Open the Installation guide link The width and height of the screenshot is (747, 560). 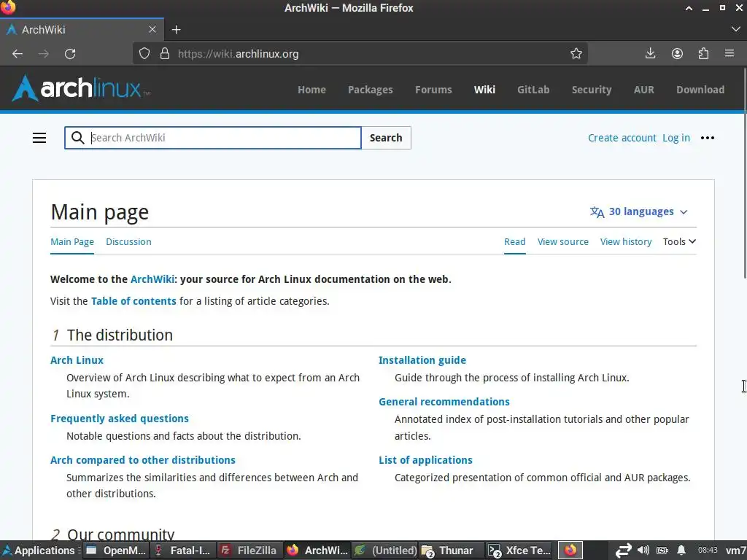(x=422, y=360)
